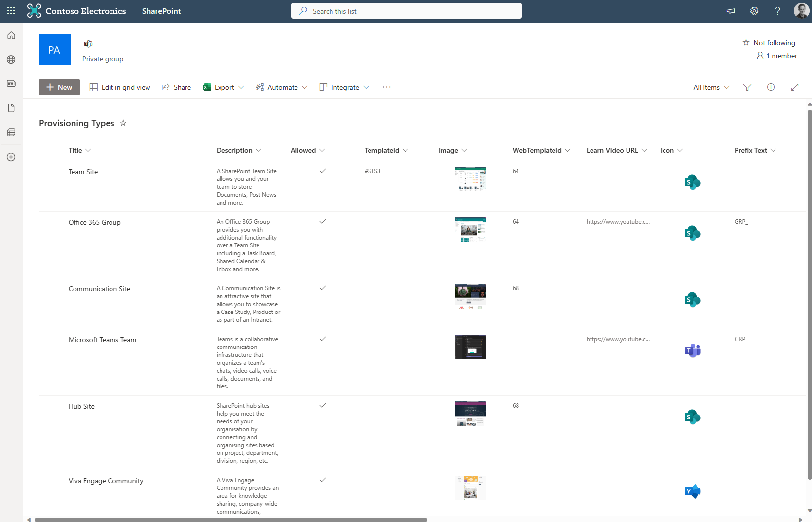Click the vertical scrollbar on the right

point(810,294)
